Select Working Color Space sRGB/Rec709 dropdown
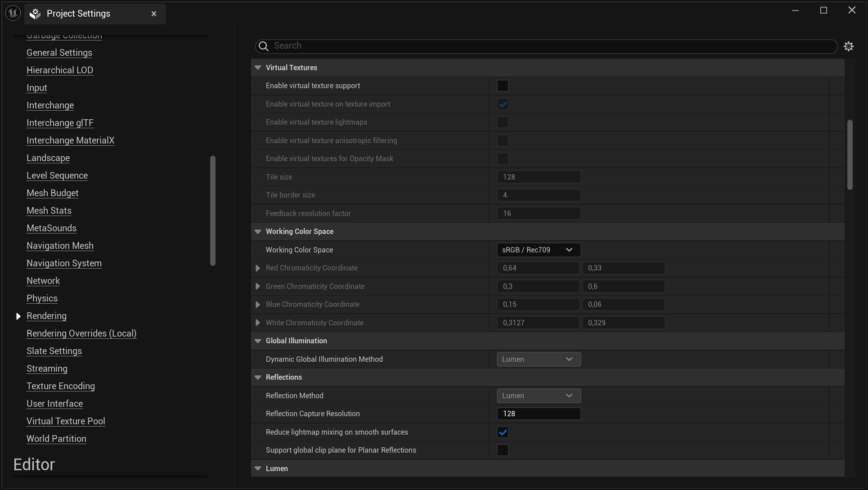Image resolution: width=868 pixels, height=490 pixels. click(x=537, y=249)
